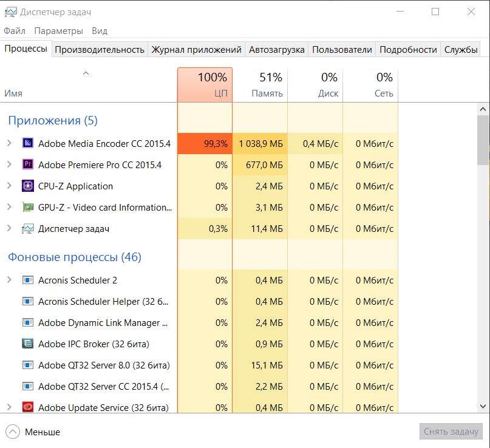Expand Adobe Media Encoder CC 2015.4 process
The height and width of the screenshot is (448, 490).
tap(9, 143)
